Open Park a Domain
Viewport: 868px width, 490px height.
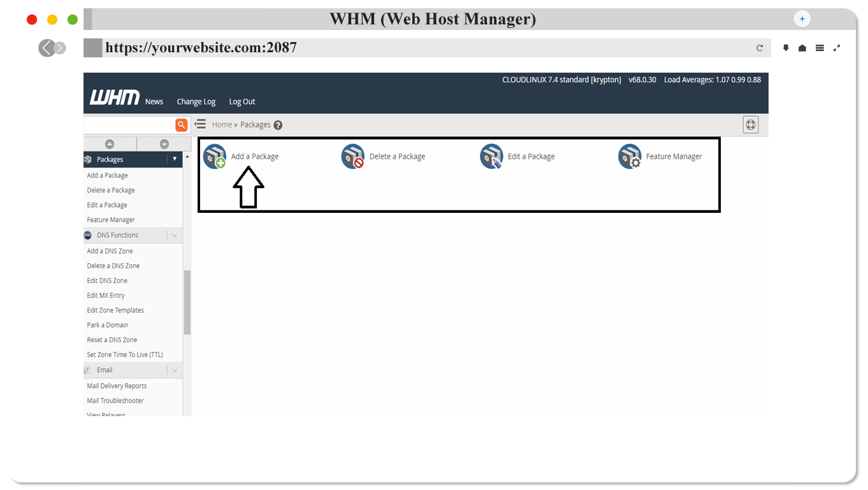coord(108,325)
